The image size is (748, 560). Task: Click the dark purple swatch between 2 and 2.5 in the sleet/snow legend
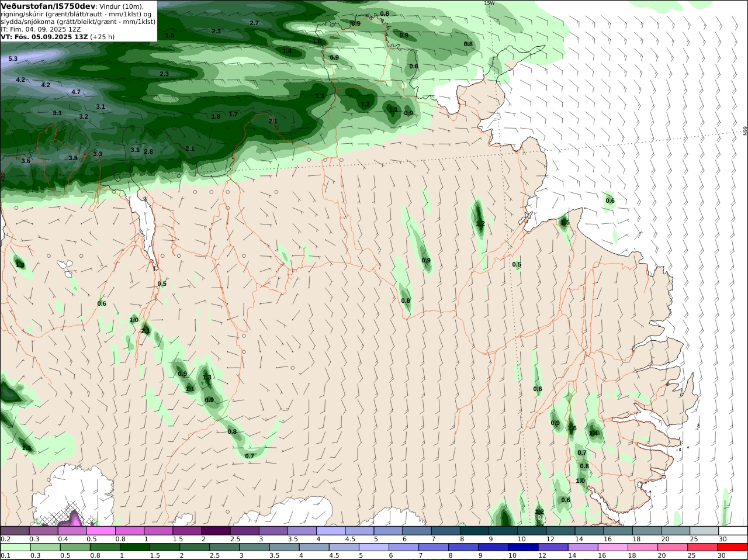[216, 530]
